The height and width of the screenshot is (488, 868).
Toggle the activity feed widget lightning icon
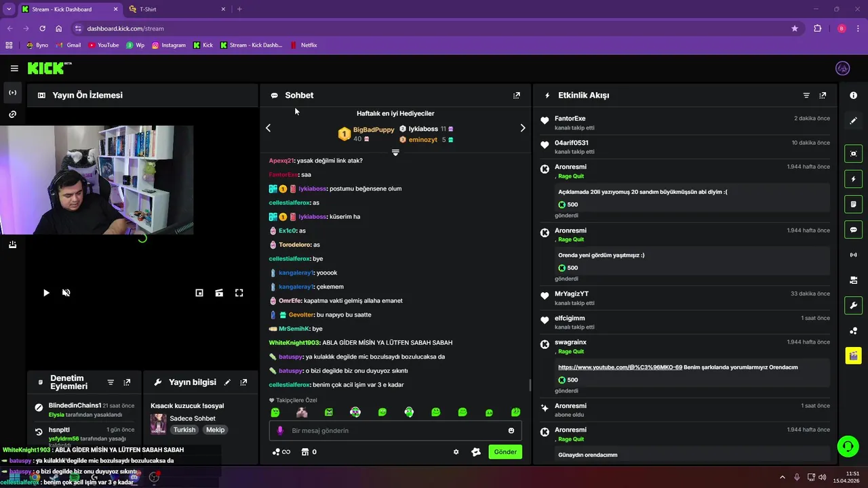click(853, 179)
